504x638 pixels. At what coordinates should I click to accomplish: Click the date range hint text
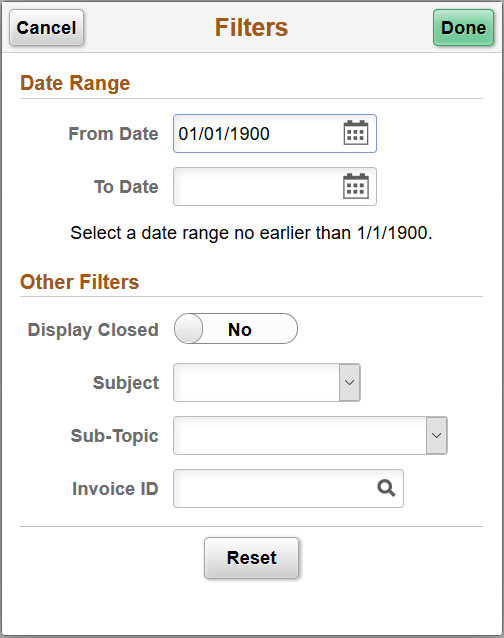pos(251,233)
